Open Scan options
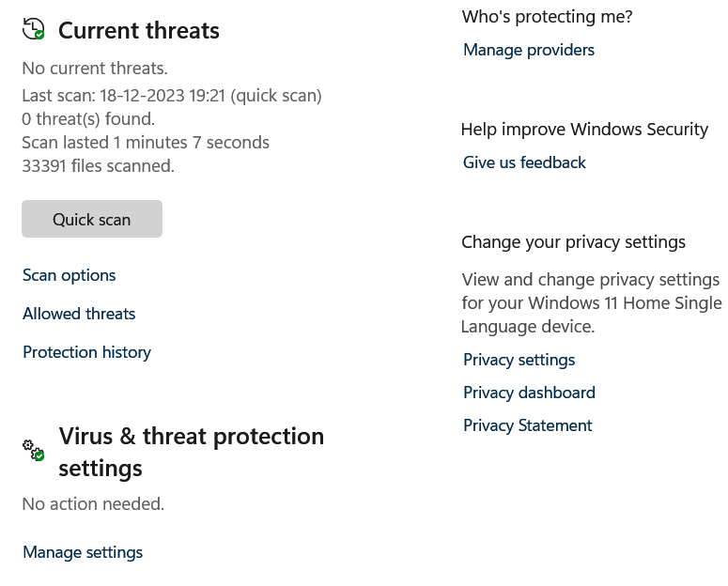 tap(70, 275)
